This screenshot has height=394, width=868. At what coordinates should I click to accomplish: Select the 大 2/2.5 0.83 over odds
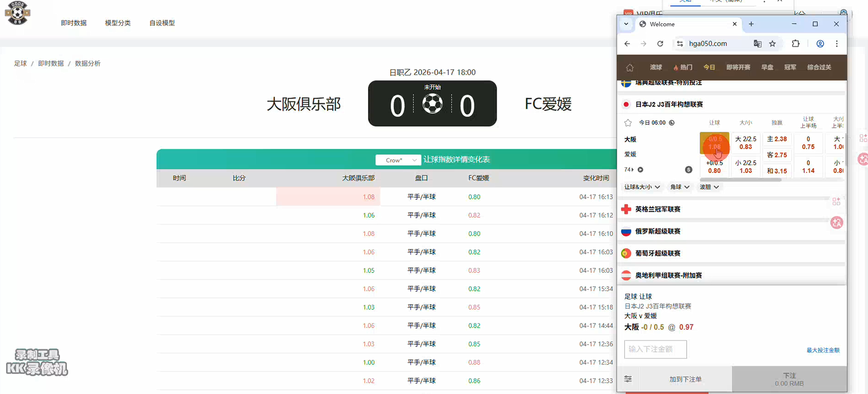(746, 143)
